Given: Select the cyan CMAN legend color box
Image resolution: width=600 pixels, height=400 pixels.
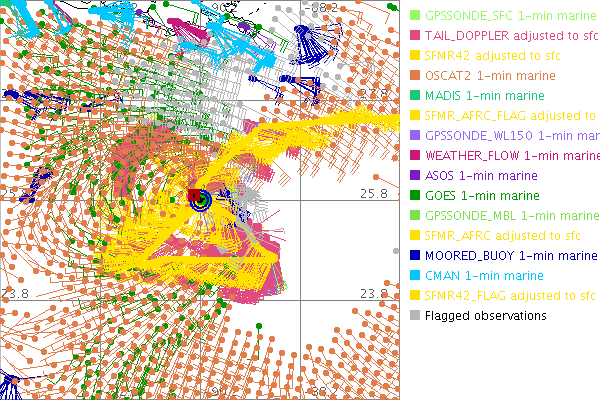Looking at the screenshot, I should [x=415, y=276].
